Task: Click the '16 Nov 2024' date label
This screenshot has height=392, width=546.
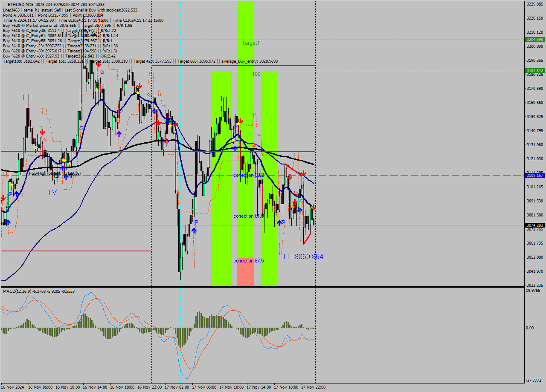Action: (x=13, y=387)
